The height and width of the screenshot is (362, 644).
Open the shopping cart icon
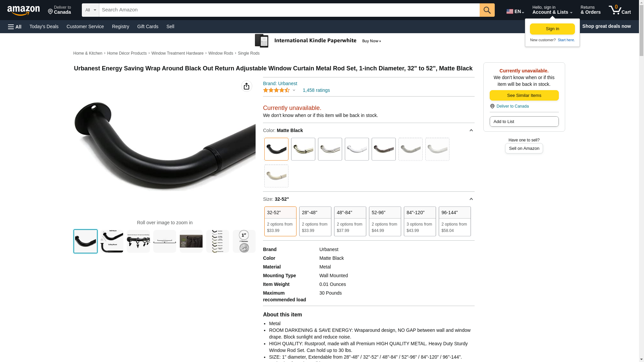point(620,10)
